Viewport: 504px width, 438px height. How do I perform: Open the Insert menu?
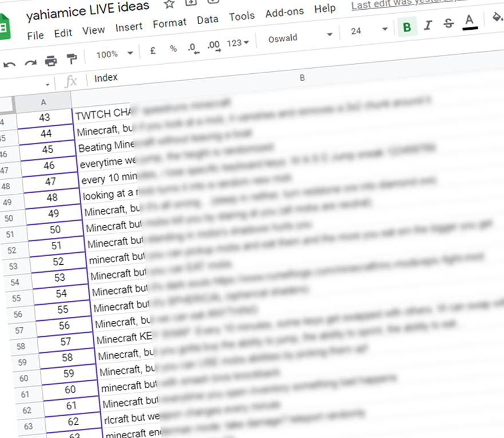click(x=129, y=27)
